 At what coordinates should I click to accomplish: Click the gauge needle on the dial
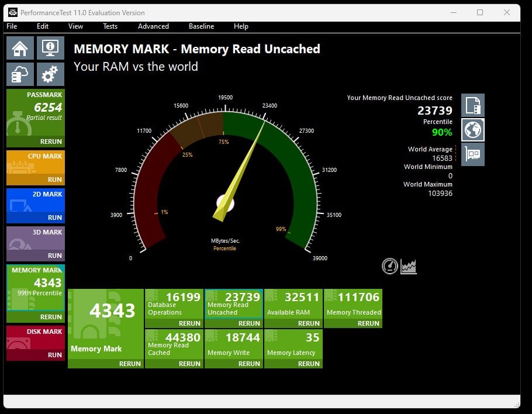point(239,171)
